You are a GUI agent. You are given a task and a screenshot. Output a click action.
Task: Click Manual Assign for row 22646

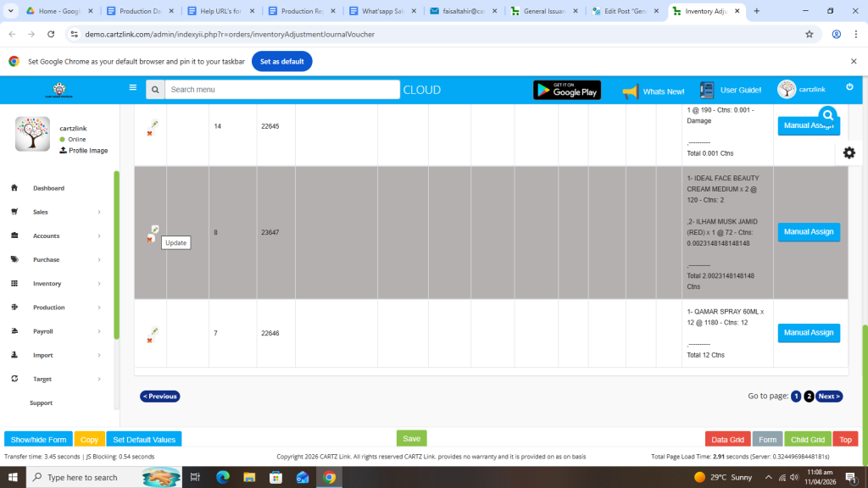(808, 333)
